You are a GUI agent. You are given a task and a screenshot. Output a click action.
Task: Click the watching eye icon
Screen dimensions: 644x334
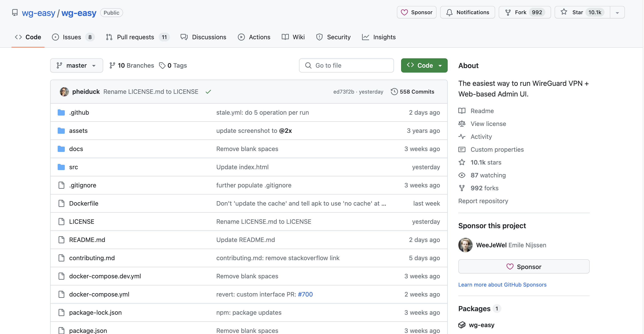pyautogui.click(x=462, y=175)
